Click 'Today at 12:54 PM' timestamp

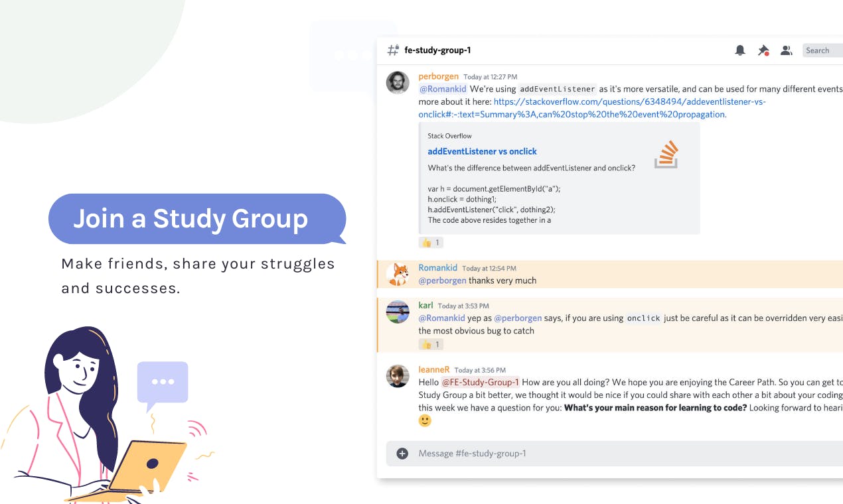click(489, 269)
